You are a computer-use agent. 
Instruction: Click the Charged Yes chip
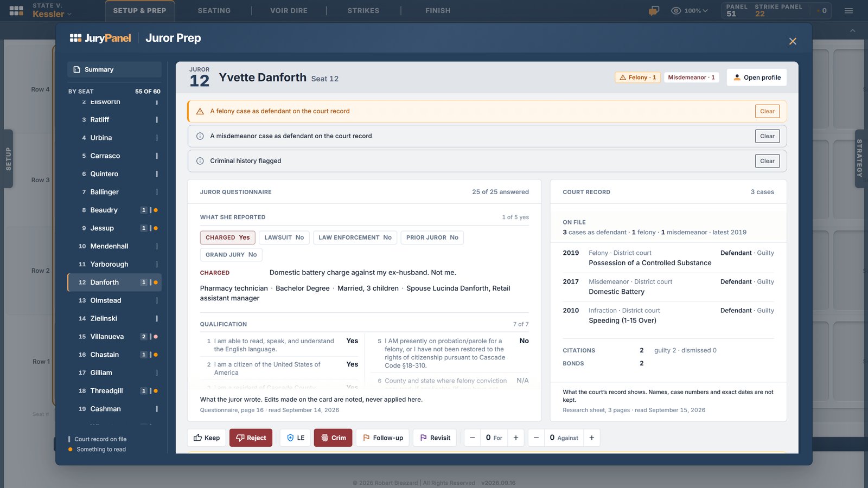pyautogui.click(x=228, y=237)
